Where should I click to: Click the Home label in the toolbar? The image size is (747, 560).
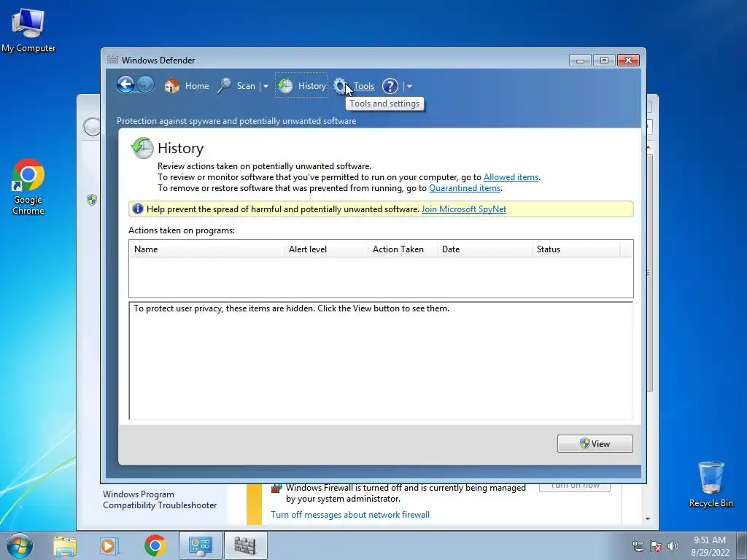click(x=197, y=86)
